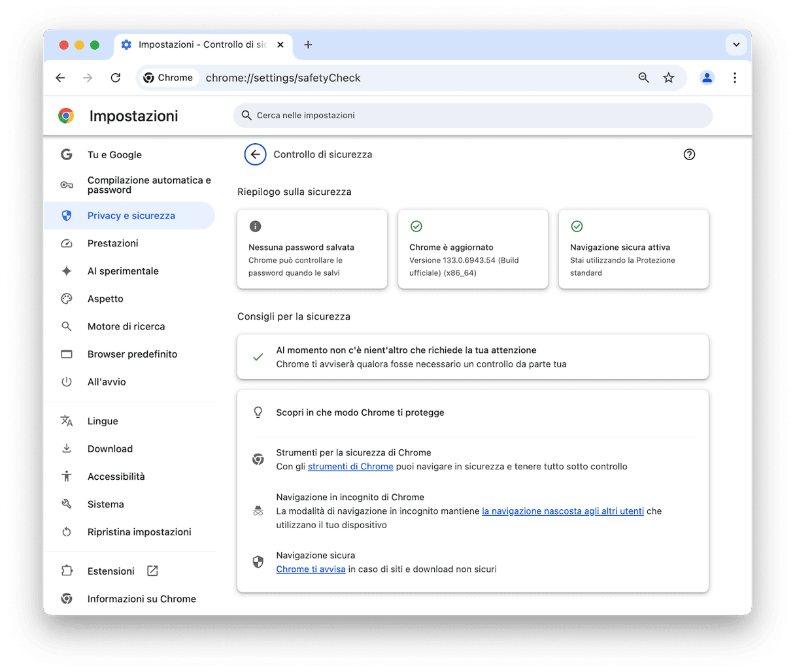Screen dimensions: 795x672
Task: Click the speedometer Prestazioni icon
Action: pos(67,243)
